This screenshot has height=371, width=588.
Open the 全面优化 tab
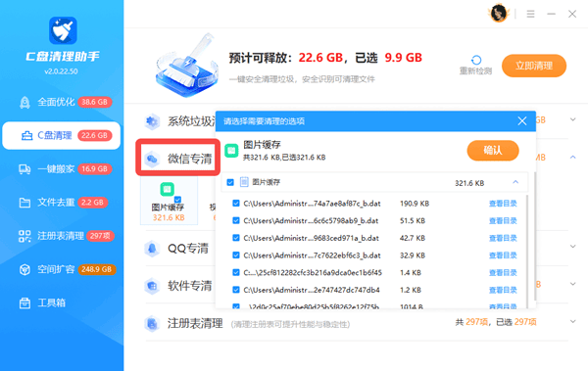(61, 103)
